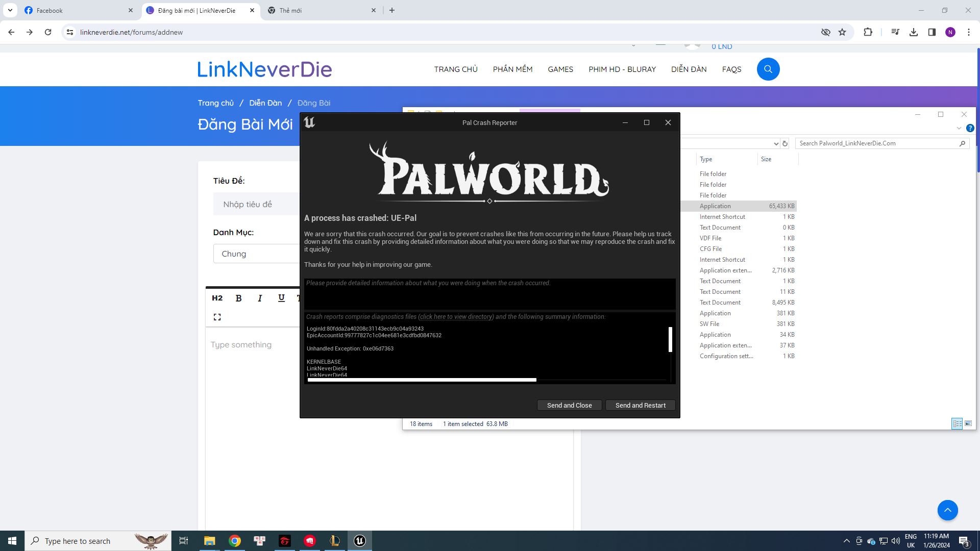Toggle underline formatting

coord(281,298)
